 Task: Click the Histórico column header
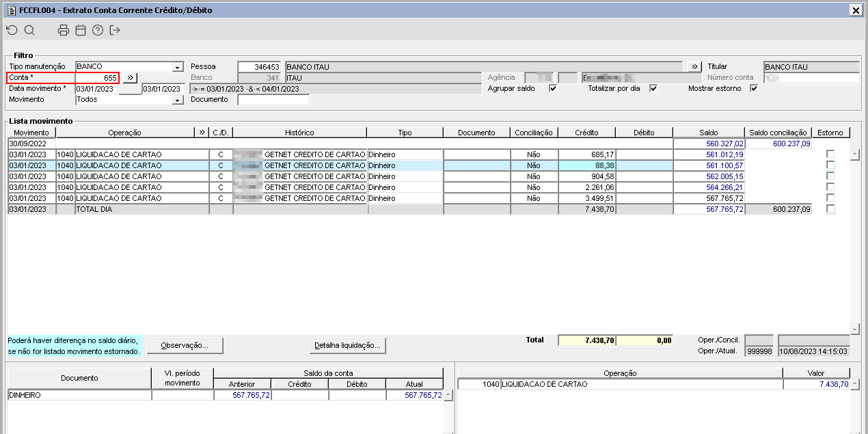coord(299,133)
